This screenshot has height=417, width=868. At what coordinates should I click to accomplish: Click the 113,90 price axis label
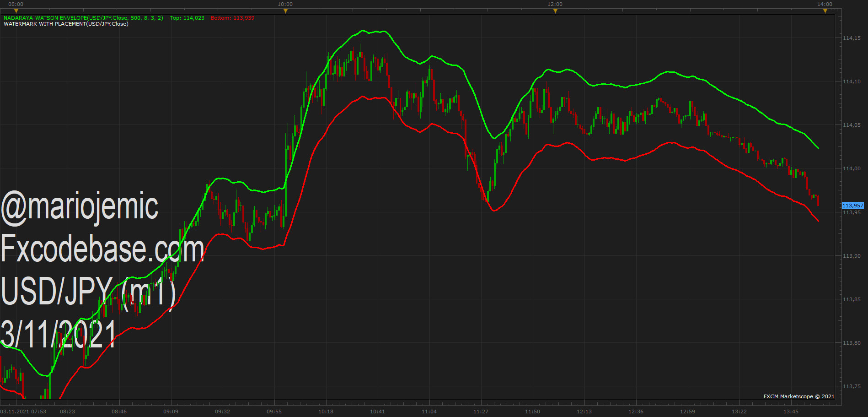[x=852, y=256]
